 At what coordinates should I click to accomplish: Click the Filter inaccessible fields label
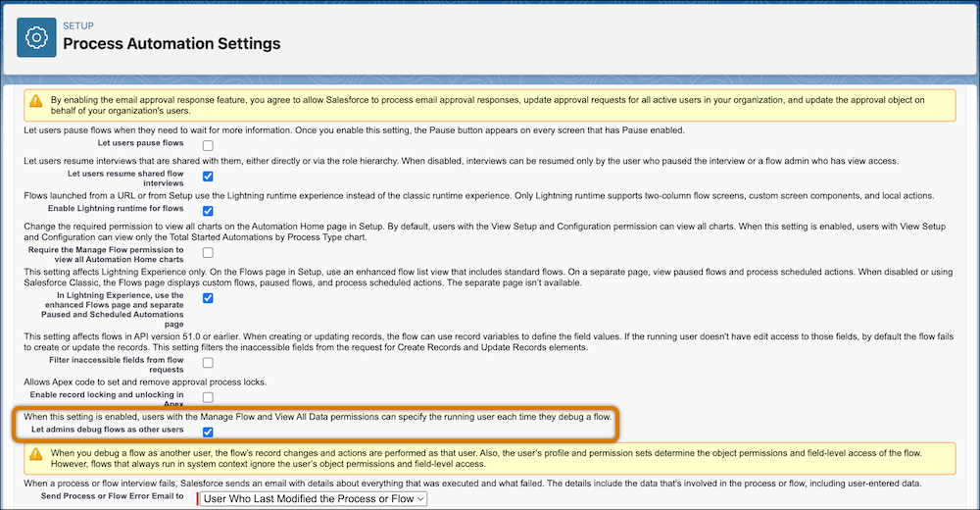tap(117, 365)
